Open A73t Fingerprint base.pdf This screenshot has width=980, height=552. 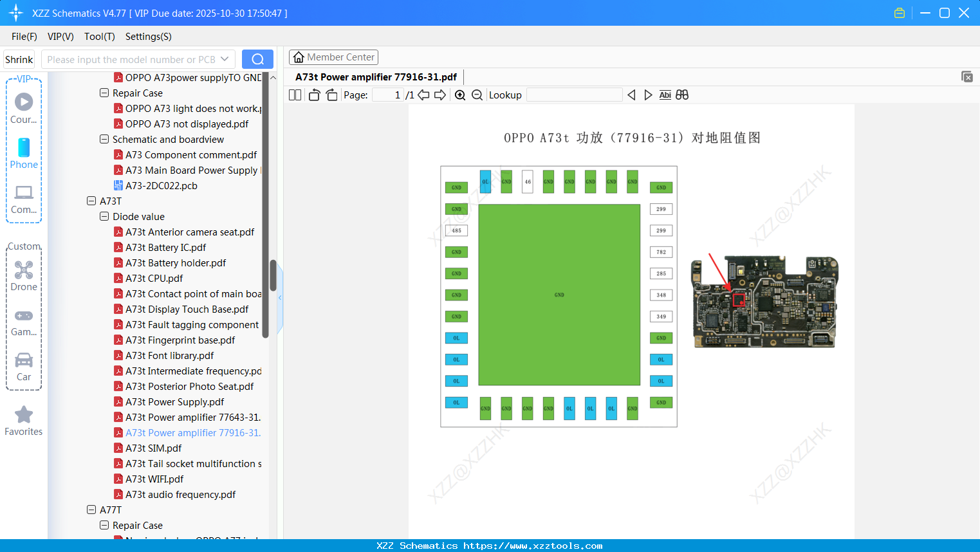180,340
